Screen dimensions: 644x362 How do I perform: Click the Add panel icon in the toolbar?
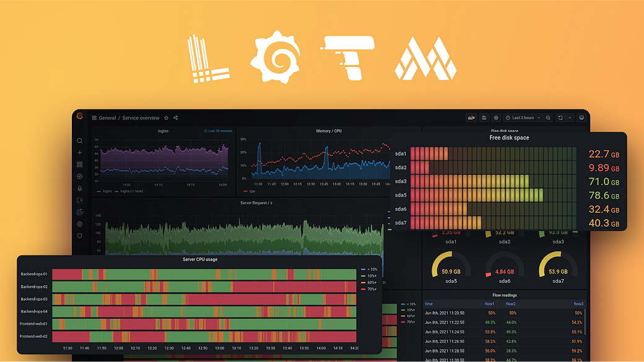tap(472, 118)
